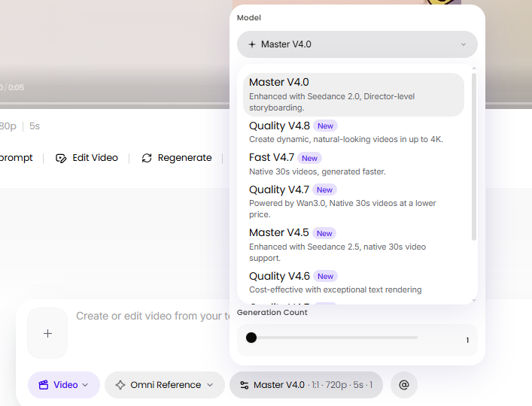Click the New badge beside Master V4.5
Viewport: 532px width, 406px height.
[x=324, y=234]
